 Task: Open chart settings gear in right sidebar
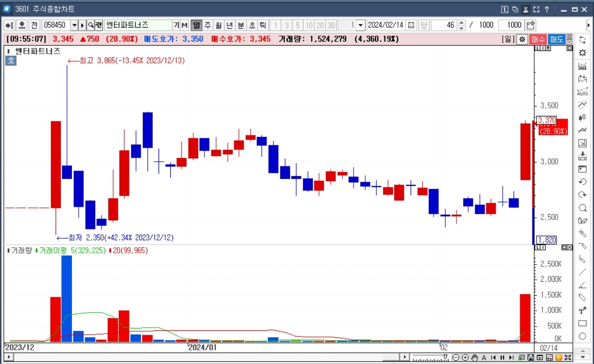click(582, 53)
